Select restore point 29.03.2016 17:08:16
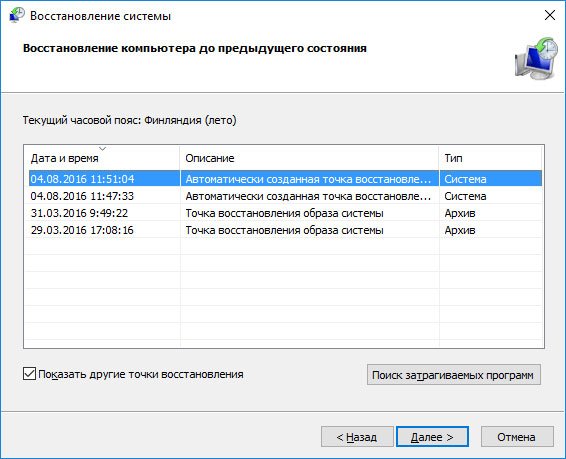Screen dimensions: 566x459 point(285,230)
